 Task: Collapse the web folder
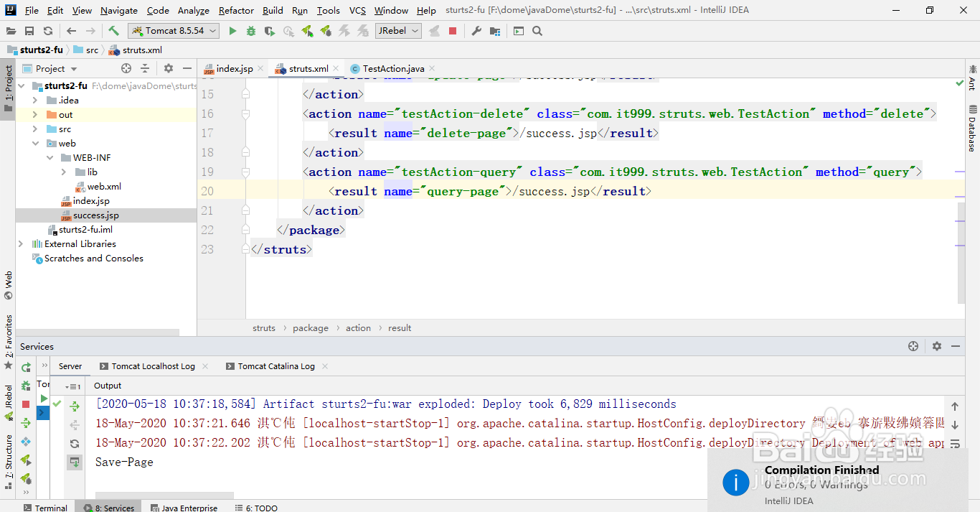(35, 144)
